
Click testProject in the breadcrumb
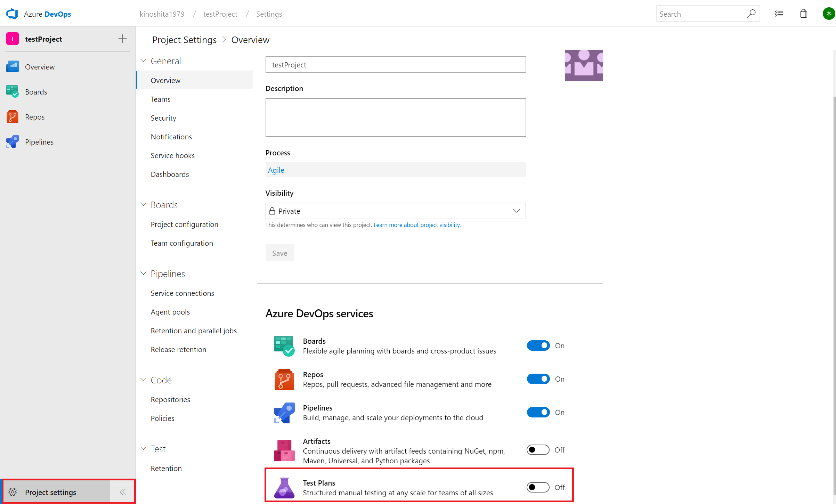[220, 14]
